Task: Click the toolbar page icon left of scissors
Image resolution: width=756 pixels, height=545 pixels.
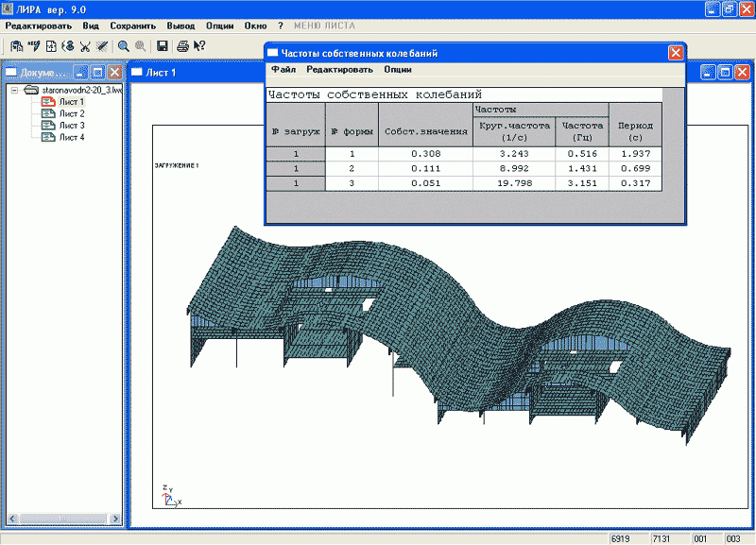Action: pyautogui.click(x=51, y=45)
